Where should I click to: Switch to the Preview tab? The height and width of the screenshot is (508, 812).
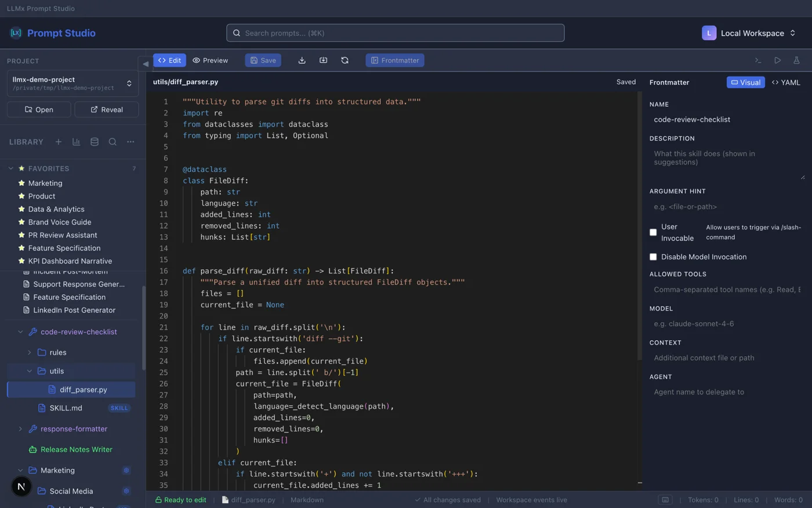click(x=210, y=60)
